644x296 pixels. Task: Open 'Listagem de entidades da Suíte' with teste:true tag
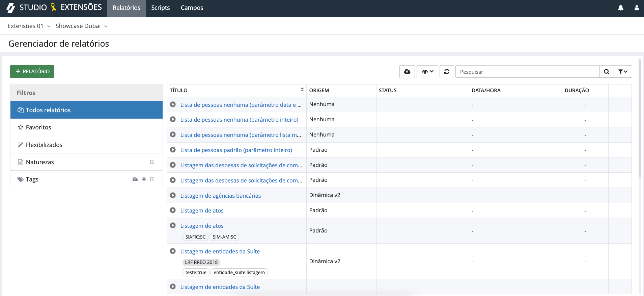pos(220,251)
